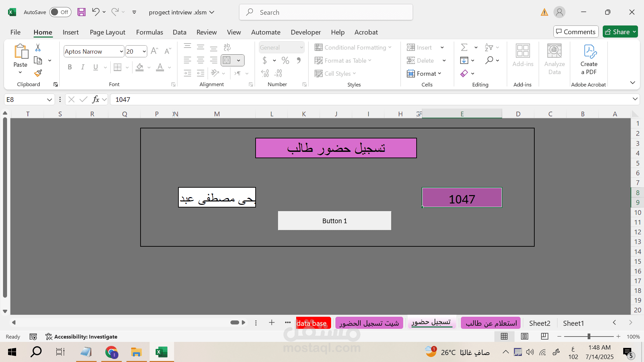Click the Insert Function fx icon
Image resolution: width=644 pixels, height=362 pixels.
pos(96,100)
